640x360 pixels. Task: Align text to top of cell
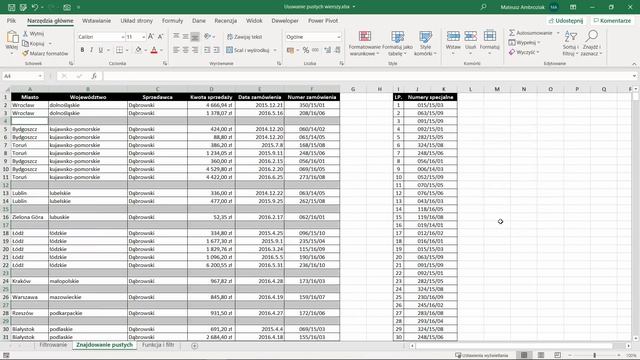click(x=176, y=37)
